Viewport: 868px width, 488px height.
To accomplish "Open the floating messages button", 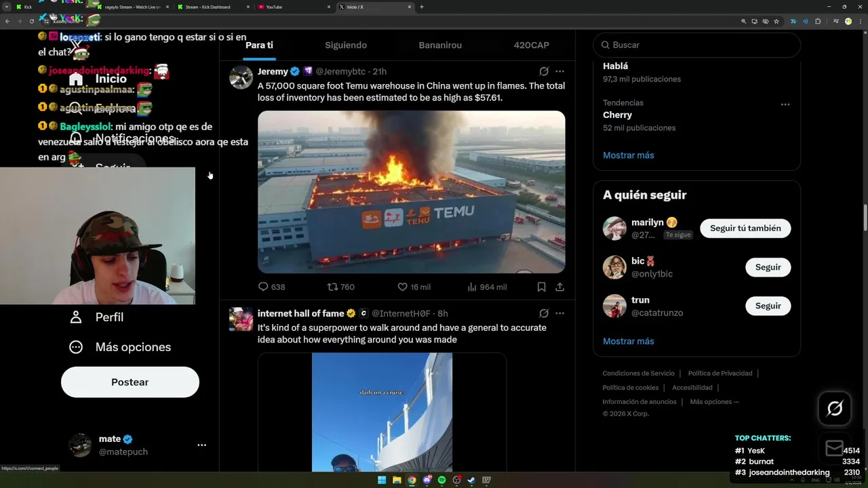I will [x=835, y=449].
